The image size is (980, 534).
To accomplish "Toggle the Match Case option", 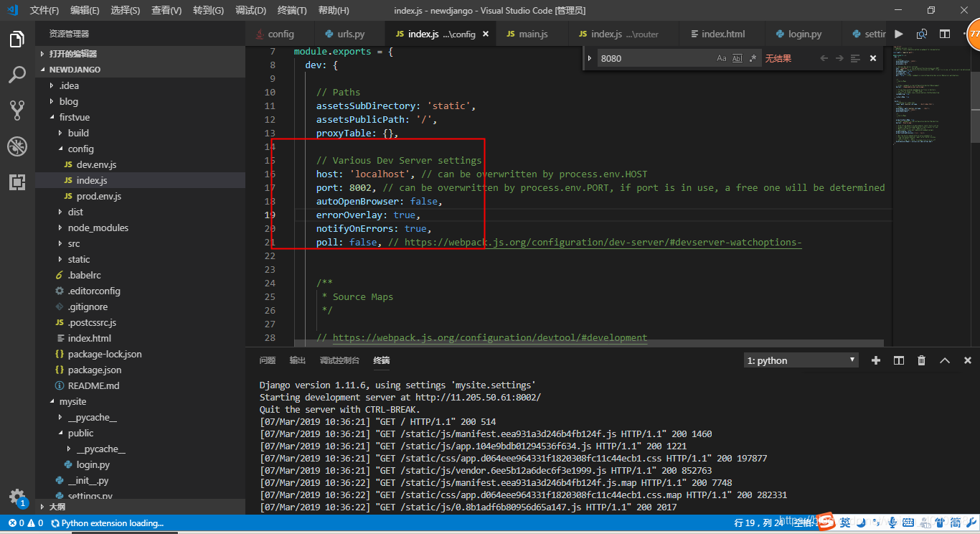I will [722, 58].
